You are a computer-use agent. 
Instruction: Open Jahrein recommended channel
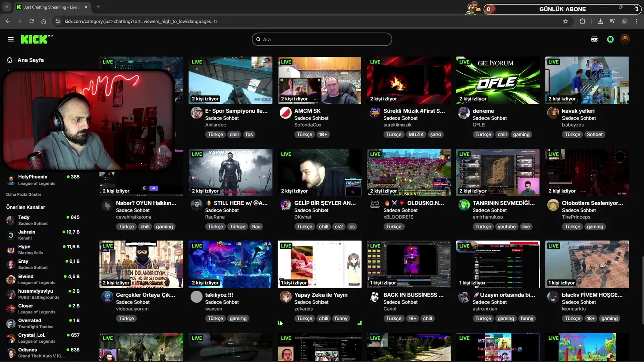click(43, 235)
